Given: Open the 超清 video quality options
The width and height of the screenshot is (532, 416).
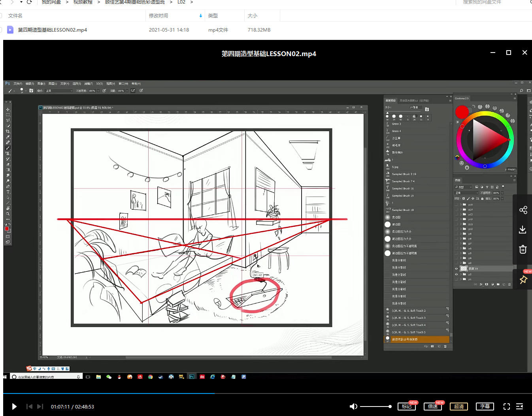Looking at the screenshot, I should pos(458,407).
